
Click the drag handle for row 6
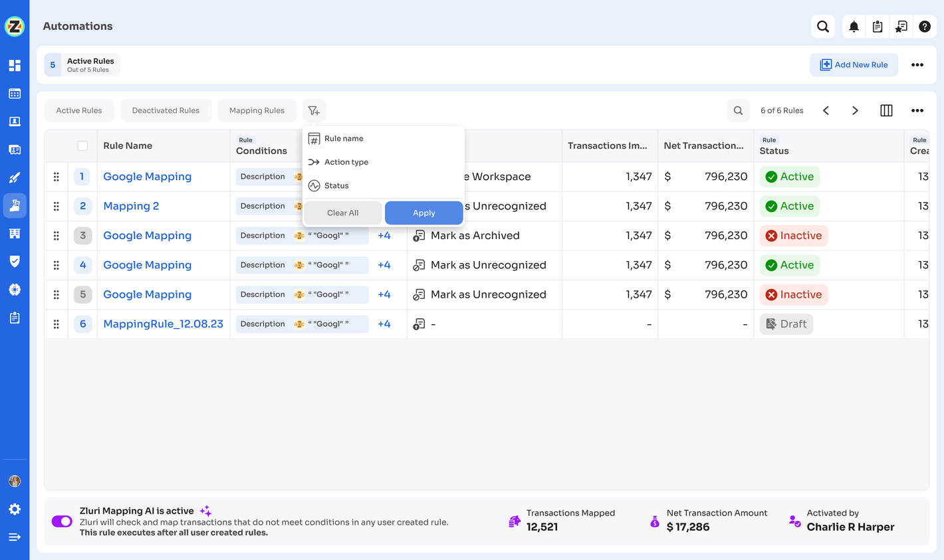[57, 324]
